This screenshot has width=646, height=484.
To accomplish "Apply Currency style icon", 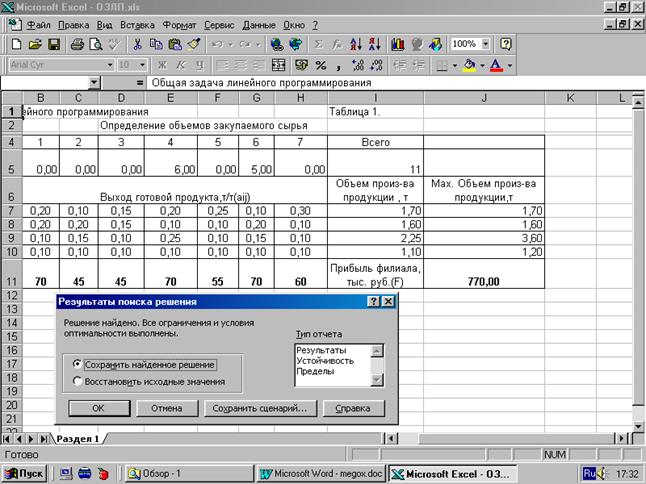I will pos(302,65).
